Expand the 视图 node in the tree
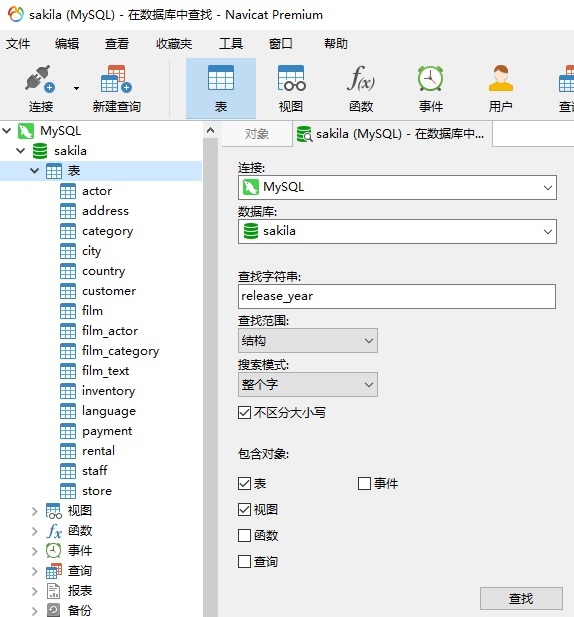 (x=35, y=511)
